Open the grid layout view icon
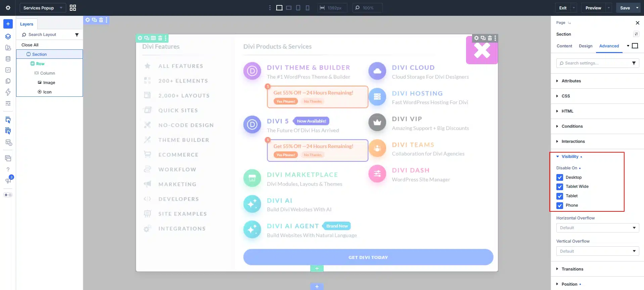Viewport: 644px width, 290px height. tap(73, 8)
